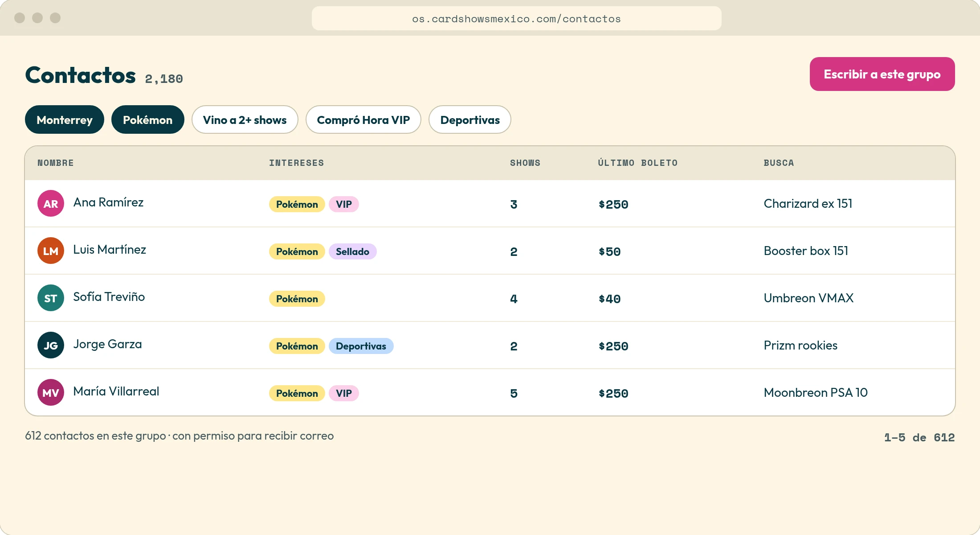The height and width of the screenshot is (535, 980).
Task: Sort by the BUSCA column header
Action: pos(779,163)
